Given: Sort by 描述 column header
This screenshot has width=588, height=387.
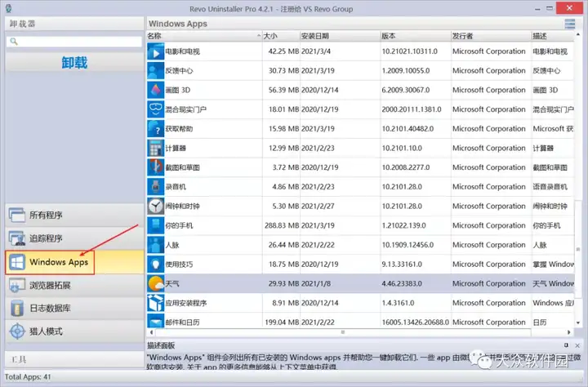Looking at the screenshot, I should [x=552, y=36].
